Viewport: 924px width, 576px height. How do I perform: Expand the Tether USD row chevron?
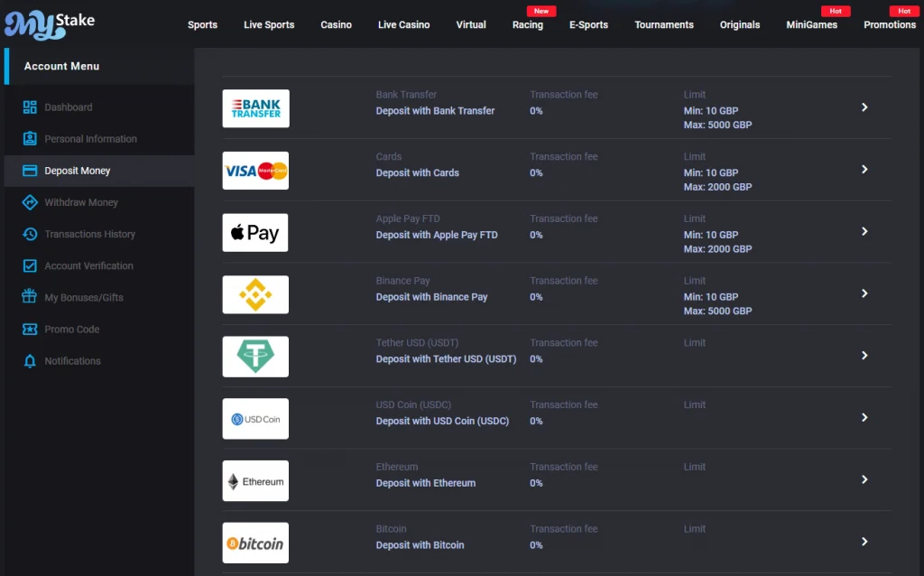click(864, 356)
